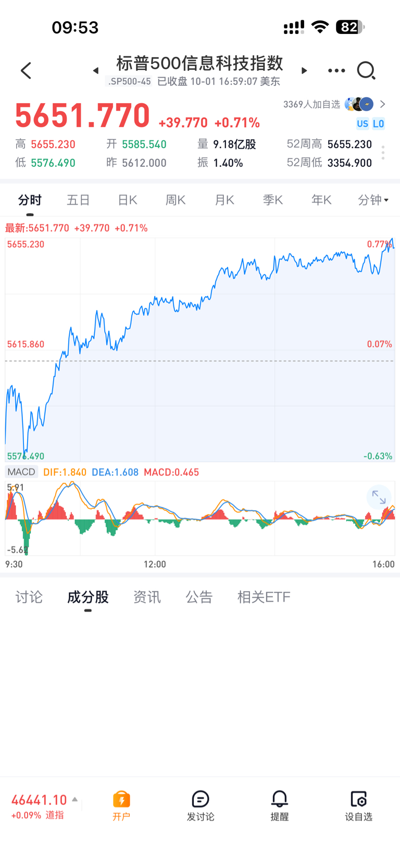Image resolution: width=400 pixels, height=868 pixels.
Task: Open the 分钟 dropdown for minute intervals
Action: 373,200
